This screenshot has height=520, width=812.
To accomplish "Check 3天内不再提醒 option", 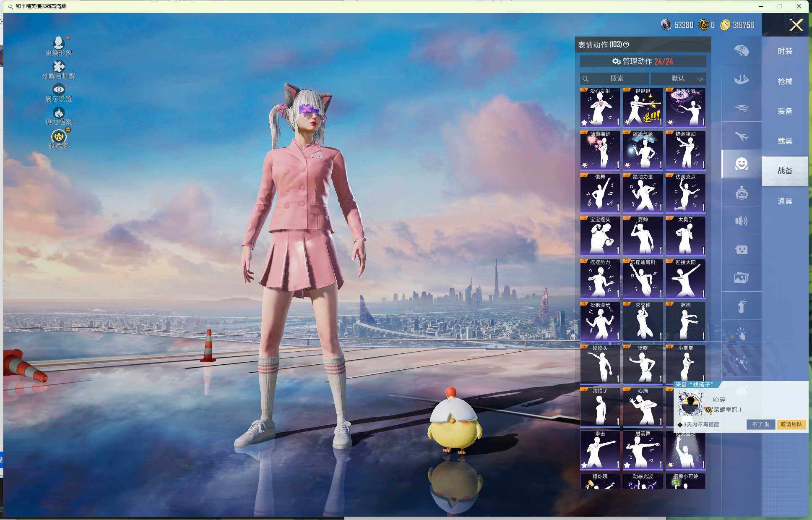I will pyautogui.click(x=680, y=425).
